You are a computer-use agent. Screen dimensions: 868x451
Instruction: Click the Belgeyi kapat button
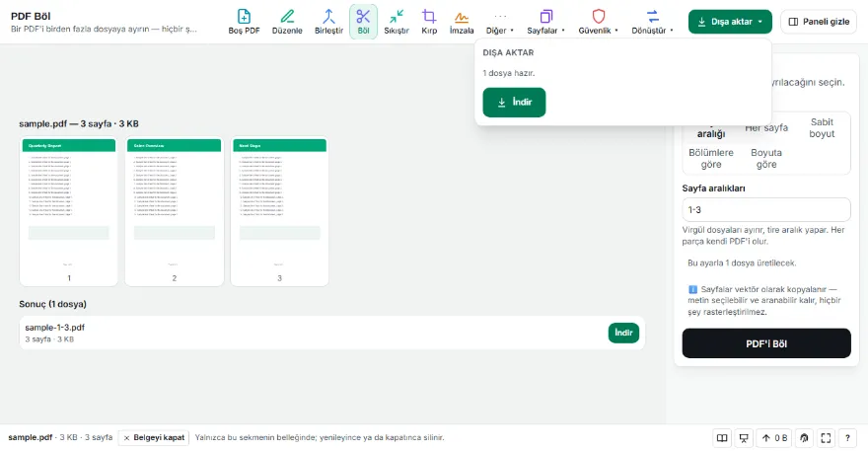point(153,438)
